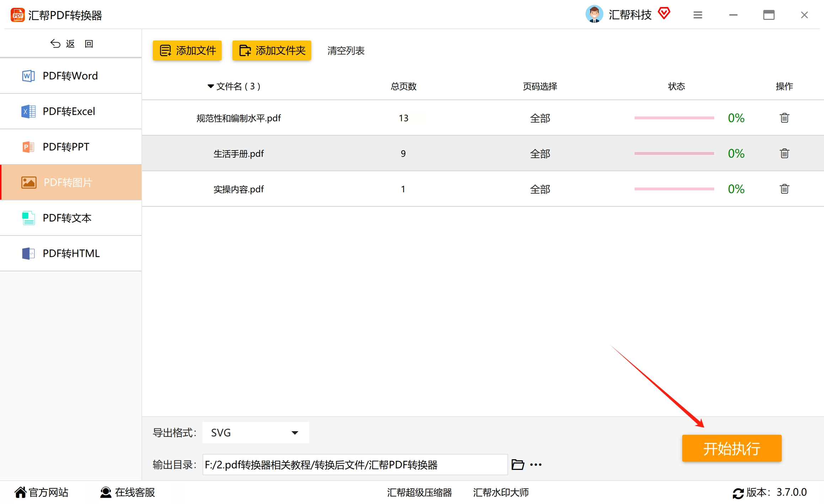Click the red VIP diamond icon
Viewport: 824px width, 504px height.
pyautogui.click(x=664, y=13)
